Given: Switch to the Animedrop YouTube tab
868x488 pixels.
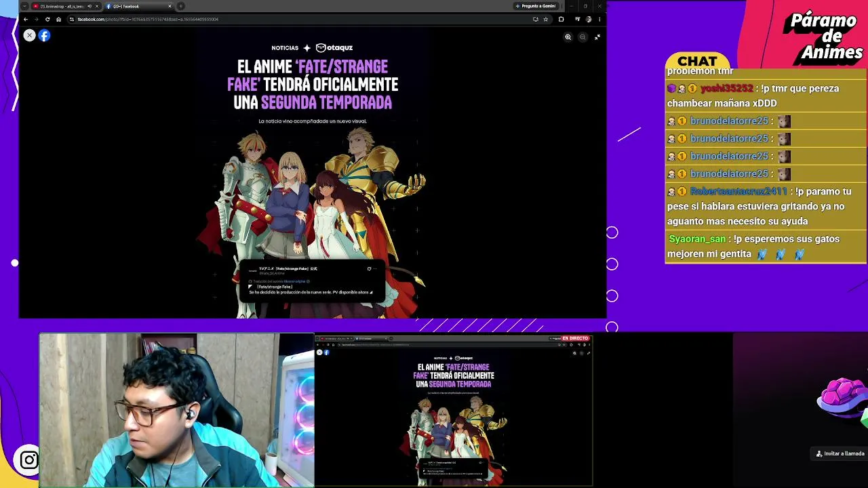Looking at the screenshot, I should pos(66,6).
